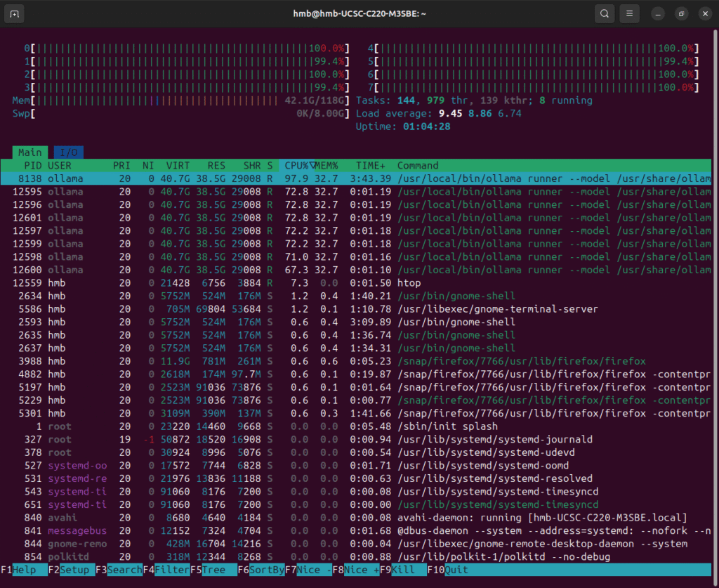
Task: Open the terminal hamburger menu
Action: pos(630,13)
